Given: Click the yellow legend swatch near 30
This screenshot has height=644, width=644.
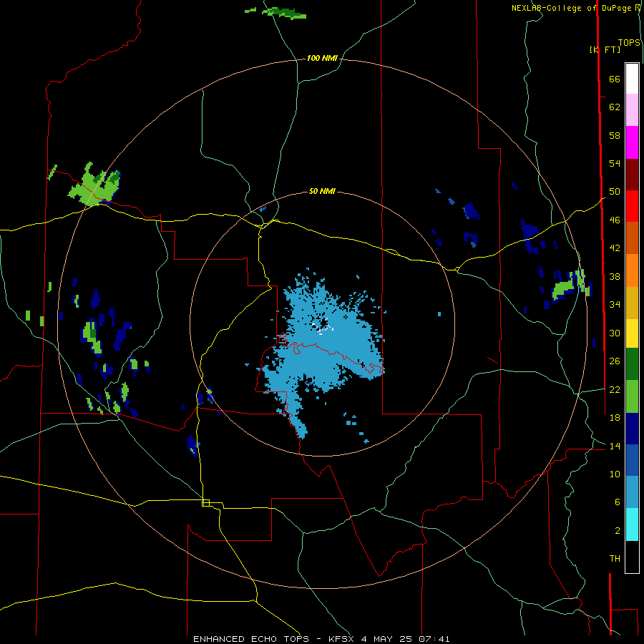Looking at the screenshot, I should (x=632, y=333).
